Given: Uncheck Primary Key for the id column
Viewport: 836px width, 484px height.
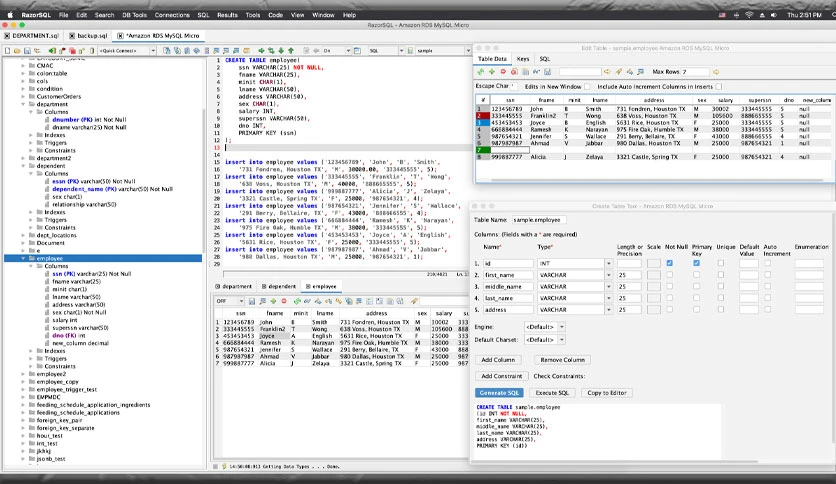Looking at the screenshot, I should pyautogui.click(x=696, y=263).
